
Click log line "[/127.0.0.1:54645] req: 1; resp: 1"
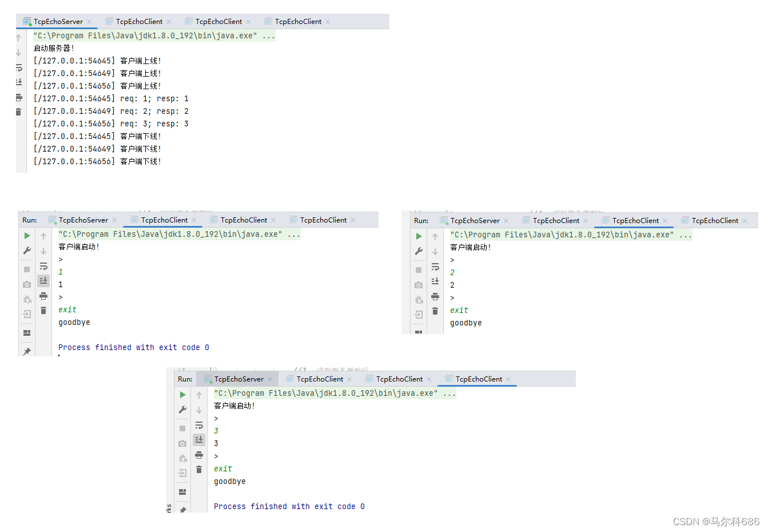point(111,99)
